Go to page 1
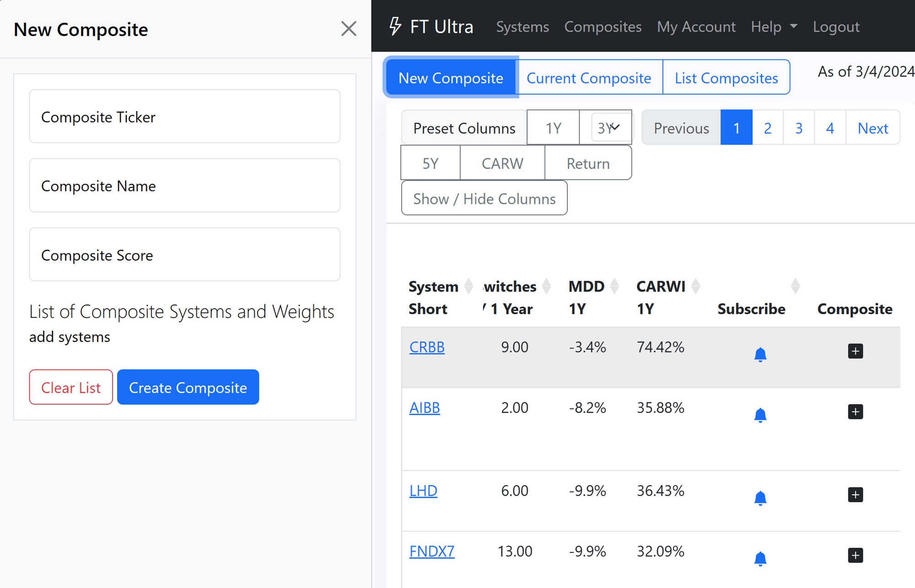This screenshot has height=588, width=915. pyautogui.click(x=736, y=128)
